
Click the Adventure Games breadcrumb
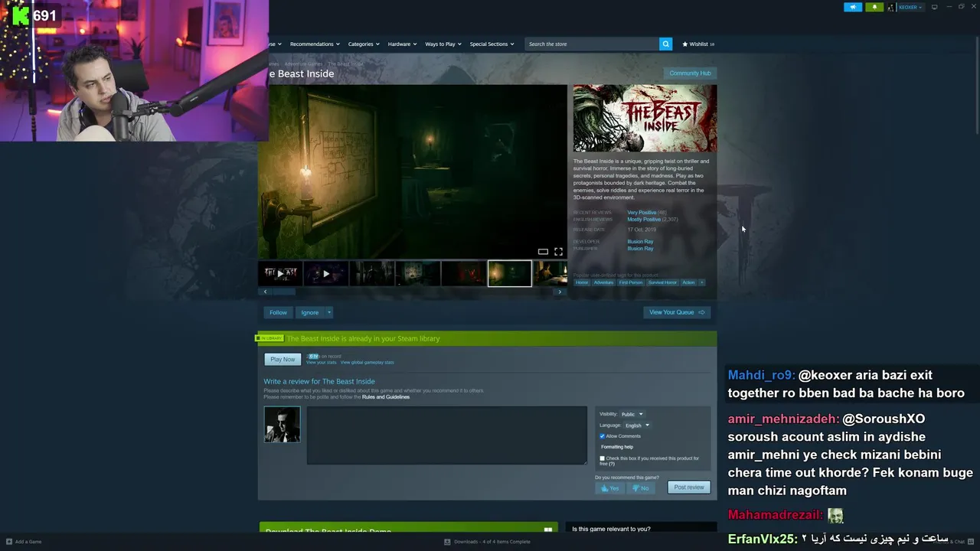coord(304,64)
